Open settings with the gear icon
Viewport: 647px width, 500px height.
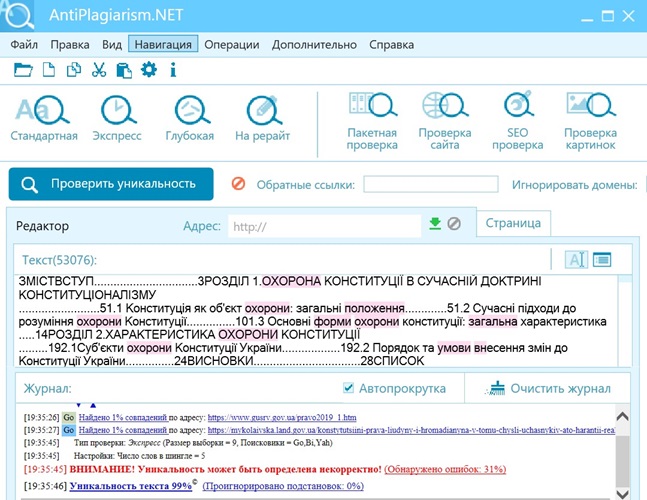coord(149,69)
